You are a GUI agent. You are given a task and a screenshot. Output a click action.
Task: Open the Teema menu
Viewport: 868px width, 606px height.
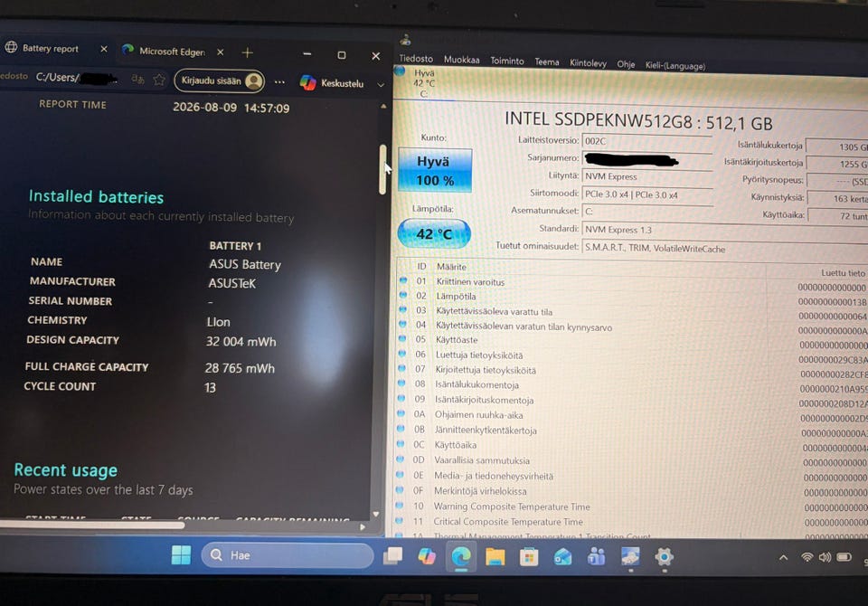tap(546, 62)
